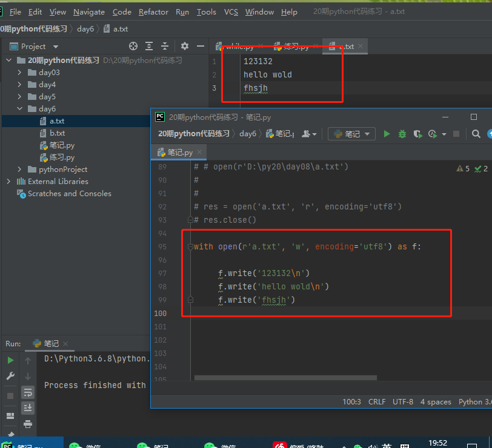Click day6 breadcrumb in front window
This screenshot has width=492, height=448.
[x=248, y=134]
